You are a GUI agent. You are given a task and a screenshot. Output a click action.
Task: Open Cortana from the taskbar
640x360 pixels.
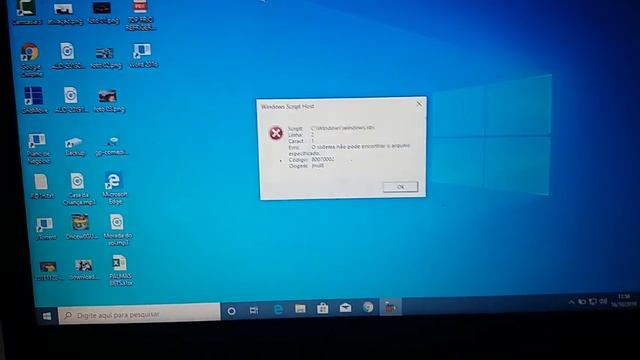click(x=231, y=311)
